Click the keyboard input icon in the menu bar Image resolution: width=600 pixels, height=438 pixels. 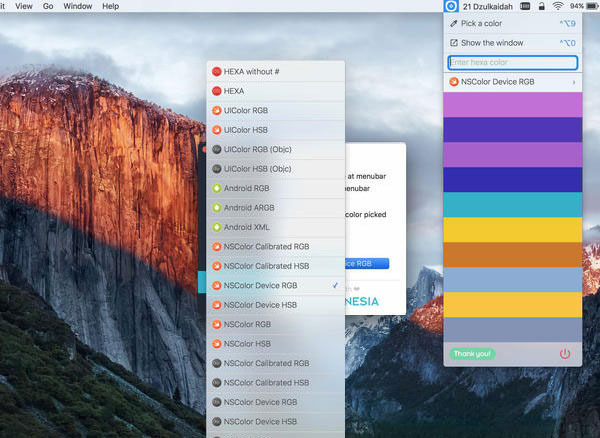coord(525,6)
